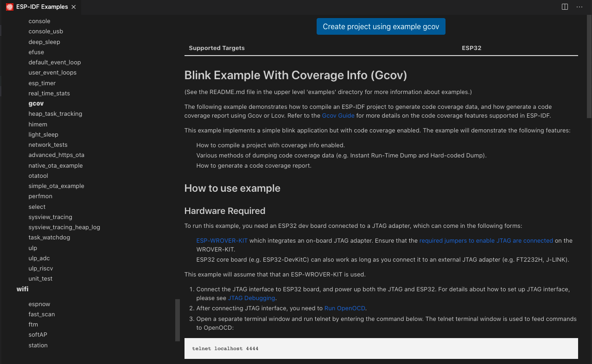
Task: Click the examples list scrollbar thumb
Action: click(x=177, y=320)
